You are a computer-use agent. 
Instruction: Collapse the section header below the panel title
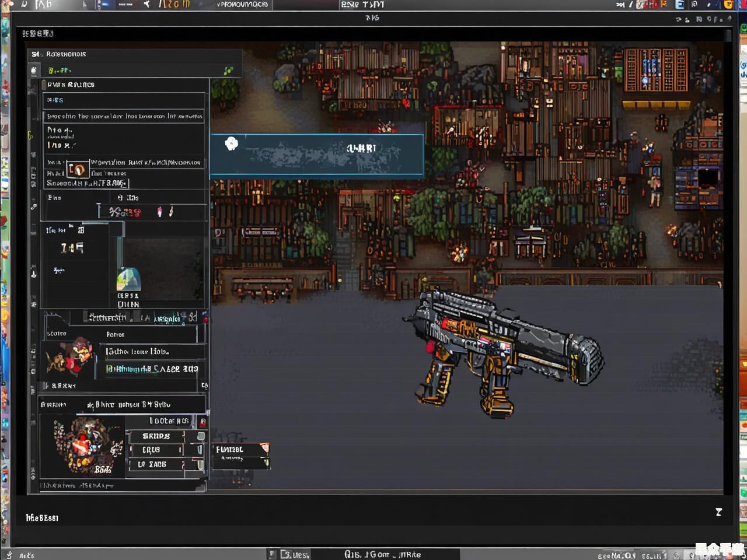coord(44,85)
